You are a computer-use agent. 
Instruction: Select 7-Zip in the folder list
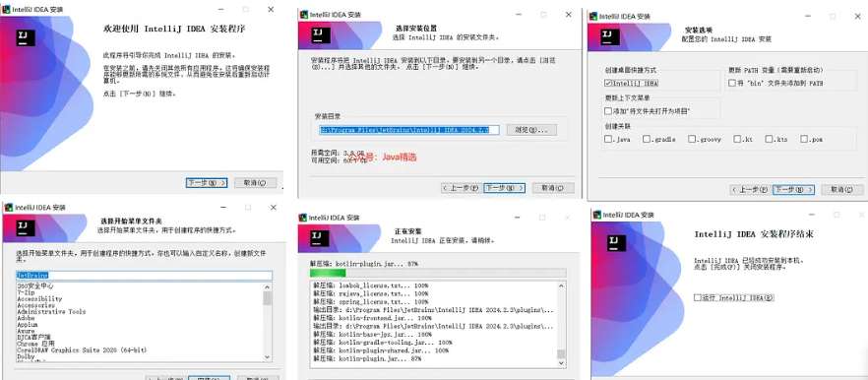26,292
